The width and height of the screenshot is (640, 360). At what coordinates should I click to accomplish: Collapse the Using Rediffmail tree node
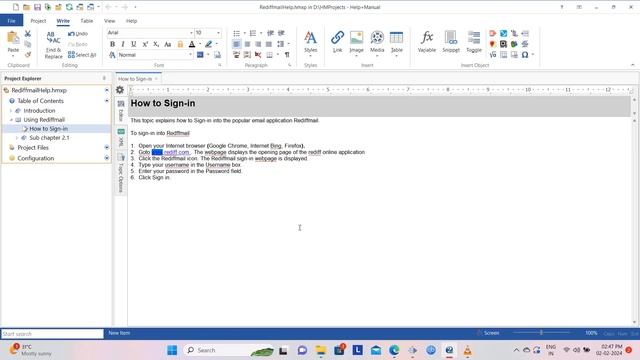[x=11, y=120]
